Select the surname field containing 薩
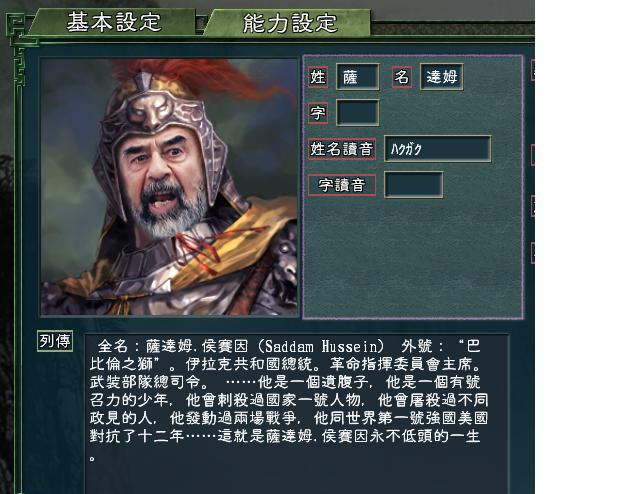This screenshot has width=640, height=494. [x=358, y=76]
